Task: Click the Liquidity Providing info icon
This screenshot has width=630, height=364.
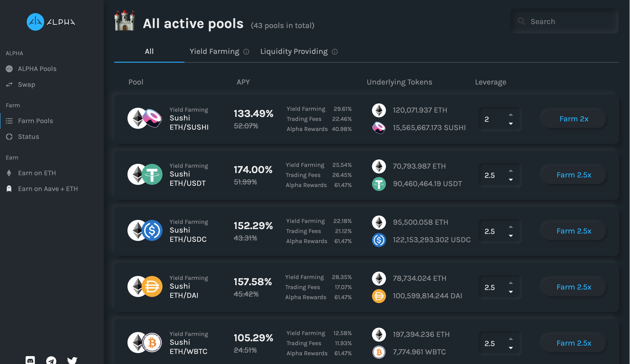Action: pos(334,52)
